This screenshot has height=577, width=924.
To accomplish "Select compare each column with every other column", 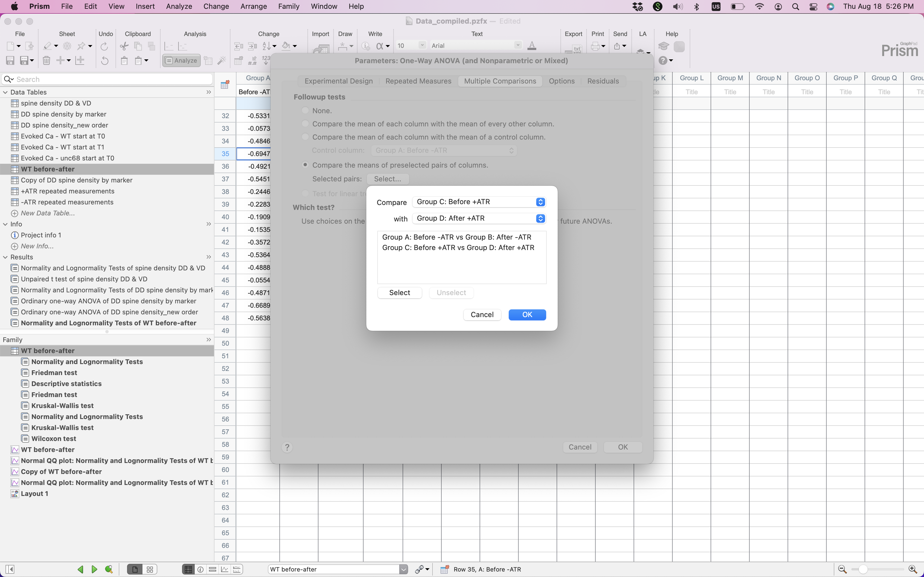I will pos(305,124).
